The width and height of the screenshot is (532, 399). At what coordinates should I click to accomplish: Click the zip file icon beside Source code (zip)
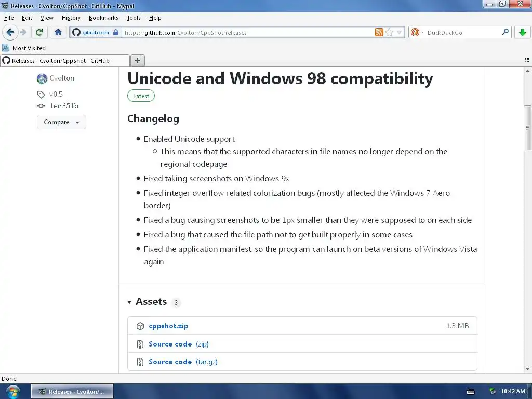pos(140,344)
